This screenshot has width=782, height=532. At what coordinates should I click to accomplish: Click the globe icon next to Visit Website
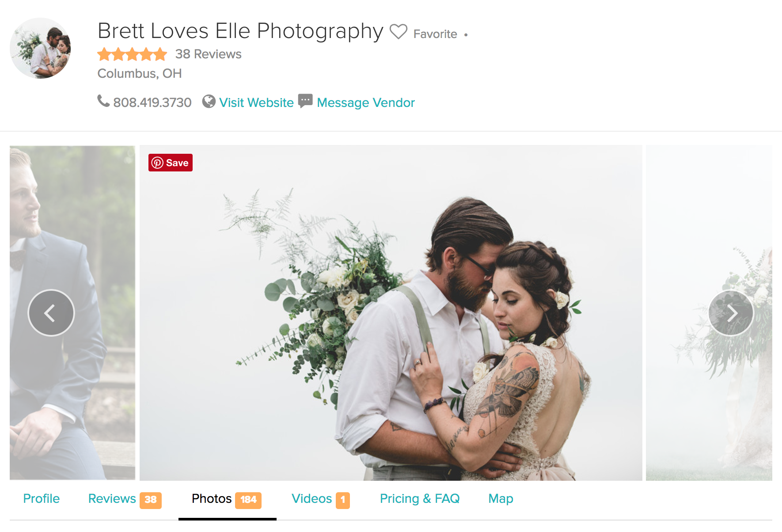(209, 102)
